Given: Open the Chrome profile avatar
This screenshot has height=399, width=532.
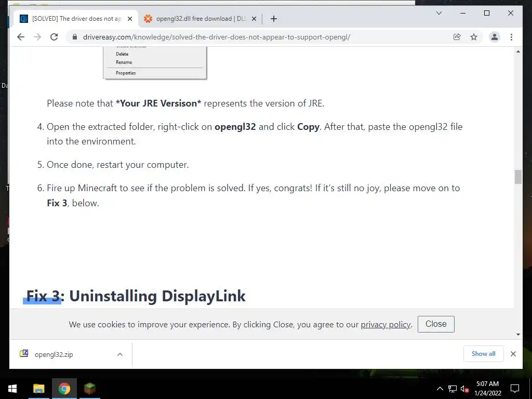Looking at the screenshot, I should point(495,37).
